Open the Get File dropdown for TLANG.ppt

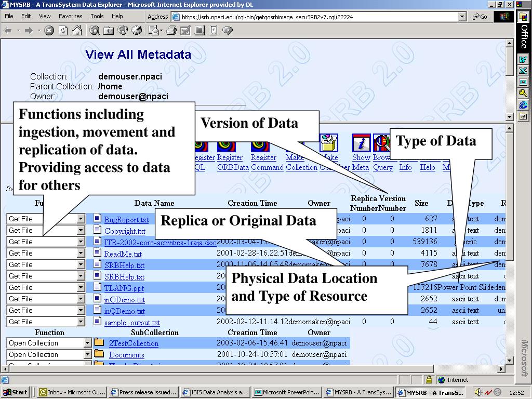pos(81,287)
